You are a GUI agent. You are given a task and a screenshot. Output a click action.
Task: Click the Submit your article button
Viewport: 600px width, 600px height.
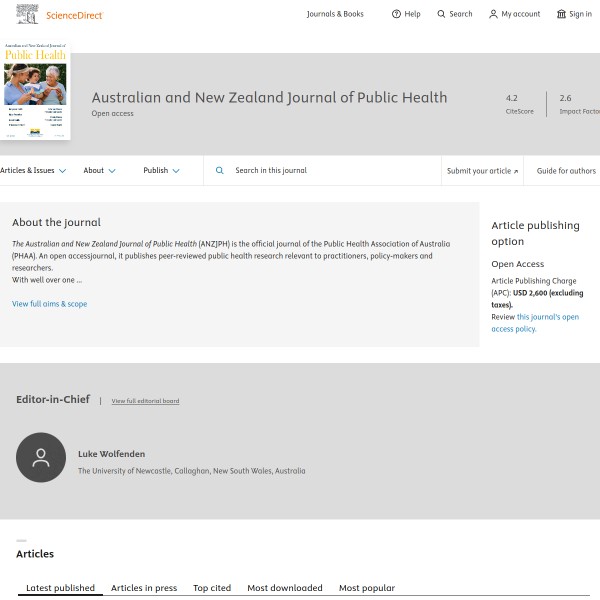click(x=482, y=171)
